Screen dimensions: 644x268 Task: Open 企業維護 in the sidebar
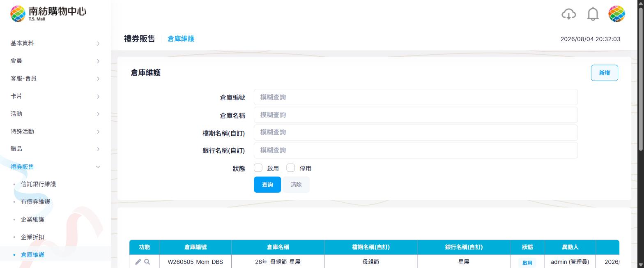[x=32, y=219]
